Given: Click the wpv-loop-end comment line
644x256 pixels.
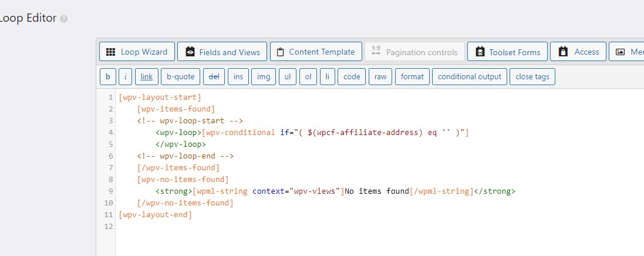Looking at the screenshot, I should click(x=186, y=156).
